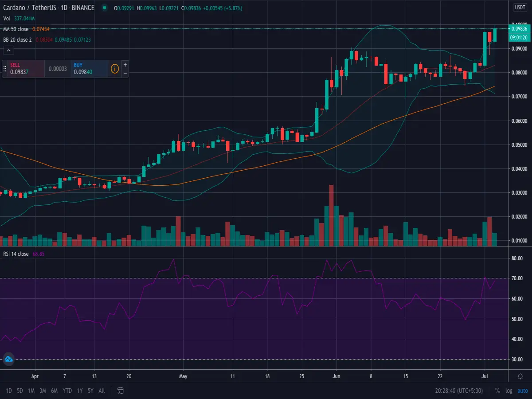The height and width of the screenshot is (399, 532).
Task: Click the go-to-date calendar icon
Action: point(120,391)
